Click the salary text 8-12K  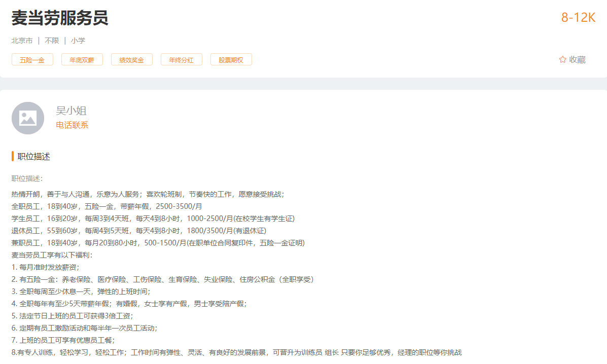point(579,17)
